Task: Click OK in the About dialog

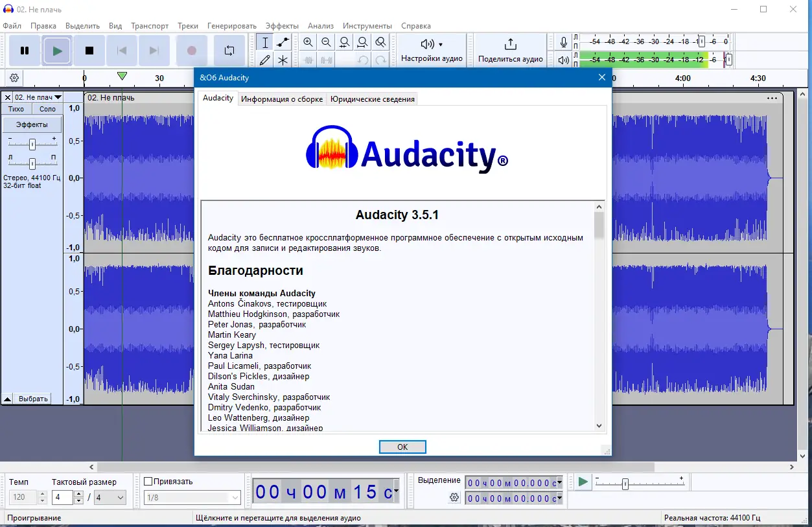Action: pyautogui.click(x=402, y=447)
